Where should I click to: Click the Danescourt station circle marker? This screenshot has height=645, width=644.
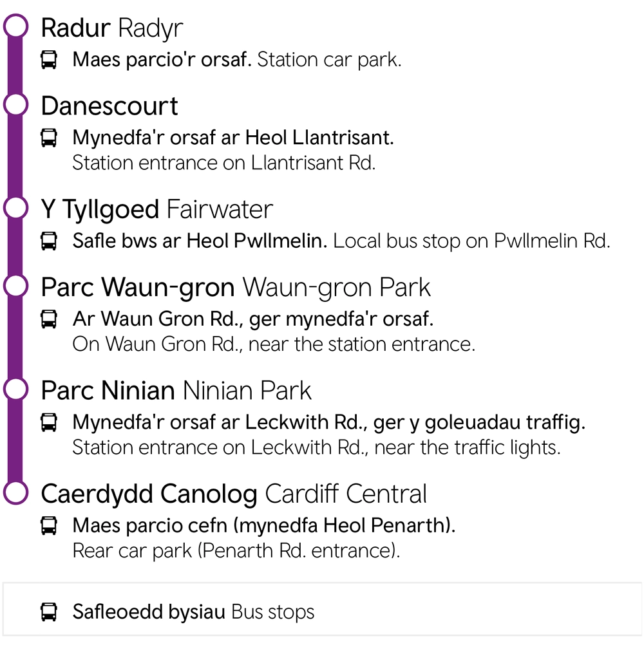15,104
